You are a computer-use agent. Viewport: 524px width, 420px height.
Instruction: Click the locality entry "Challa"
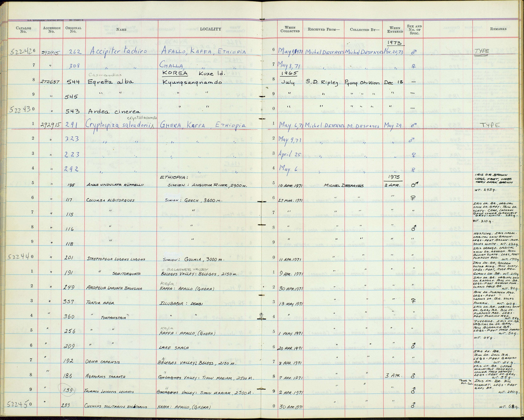click(171, 65)
